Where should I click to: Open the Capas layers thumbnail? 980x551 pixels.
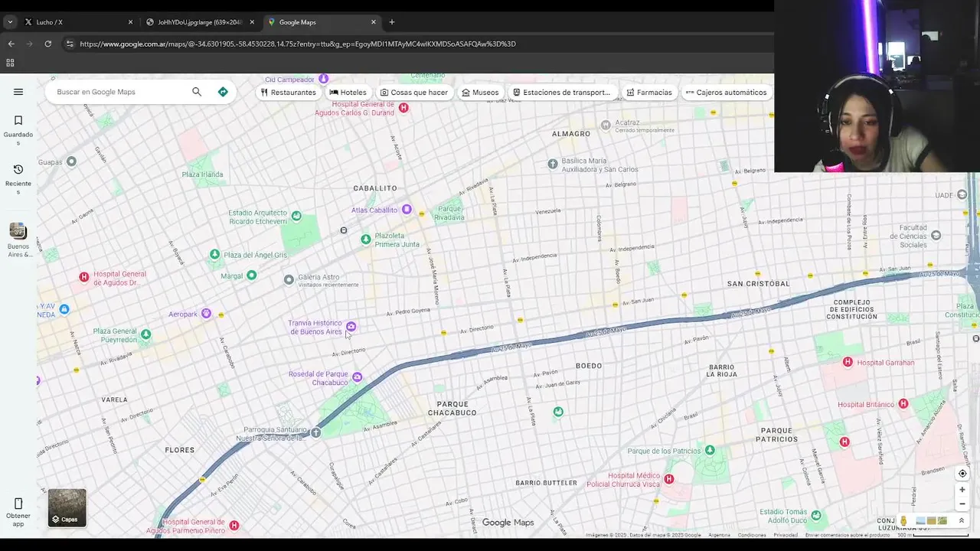[x=67, y=508]
